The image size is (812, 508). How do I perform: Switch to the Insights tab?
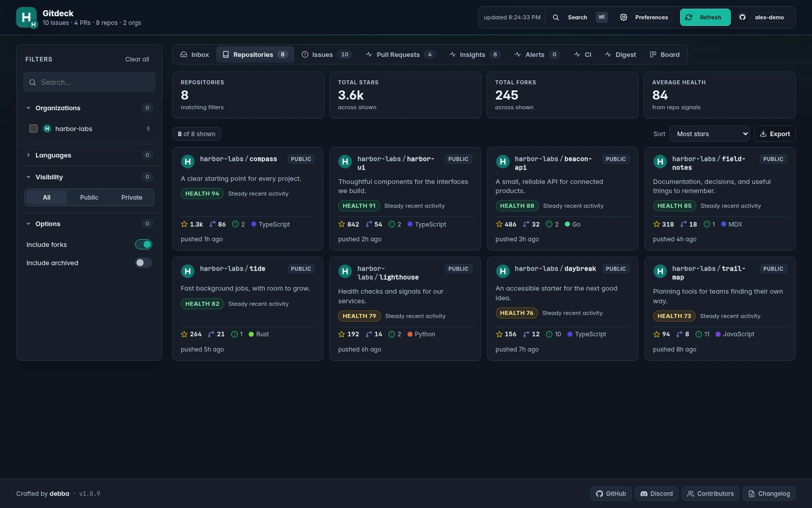(x=475, y=54)
